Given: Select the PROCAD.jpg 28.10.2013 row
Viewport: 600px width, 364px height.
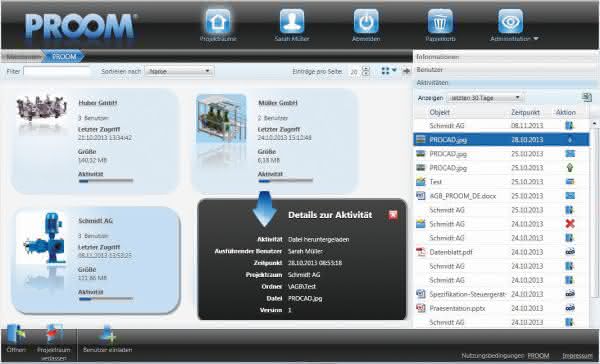Looking at the screenshot, I should [x=501, y=140].
